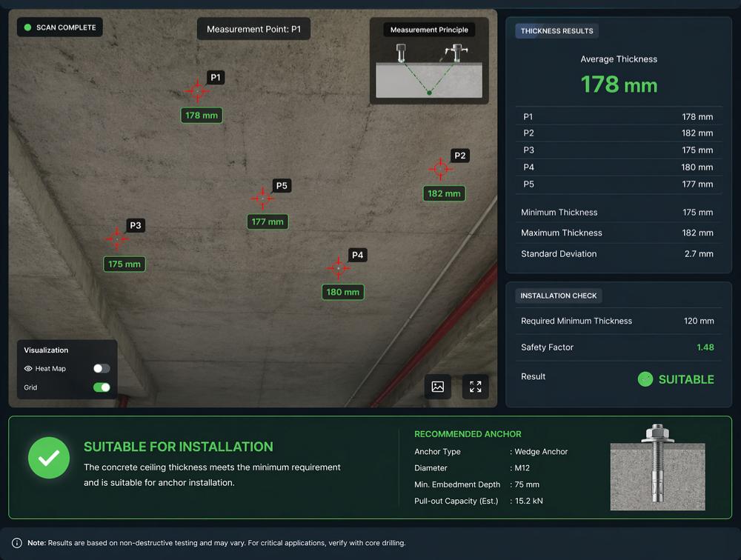Open fullscreen view with the expand icon
The image size is (741, 560).
(476, 387)
